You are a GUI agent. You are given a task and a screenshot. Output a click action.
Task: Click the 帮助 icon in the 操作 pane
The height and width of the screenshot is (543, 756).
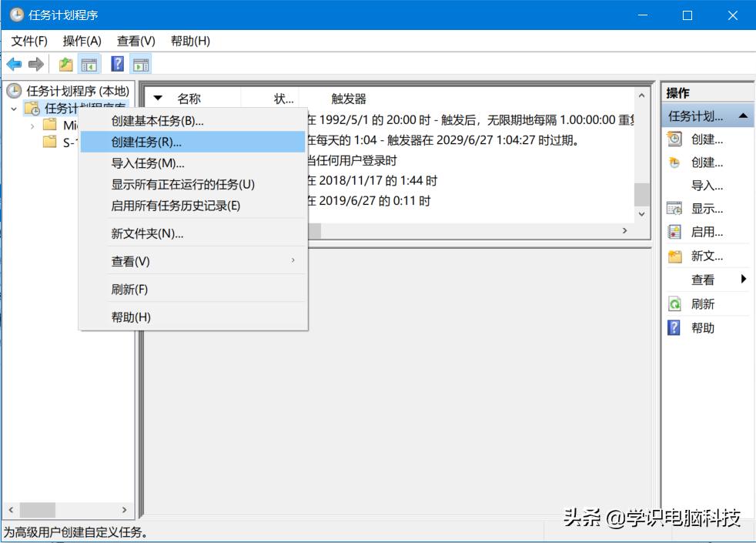(675, 327)
